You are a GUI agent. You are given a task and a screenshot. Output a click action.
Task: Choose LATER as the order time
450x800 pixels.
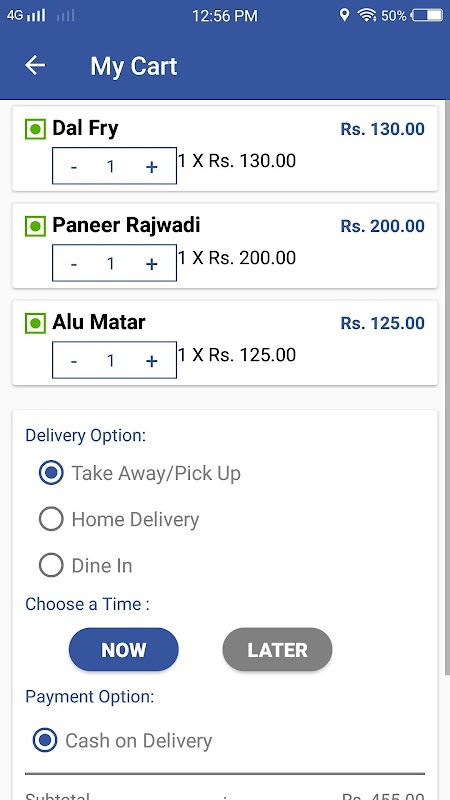point(278,649)
